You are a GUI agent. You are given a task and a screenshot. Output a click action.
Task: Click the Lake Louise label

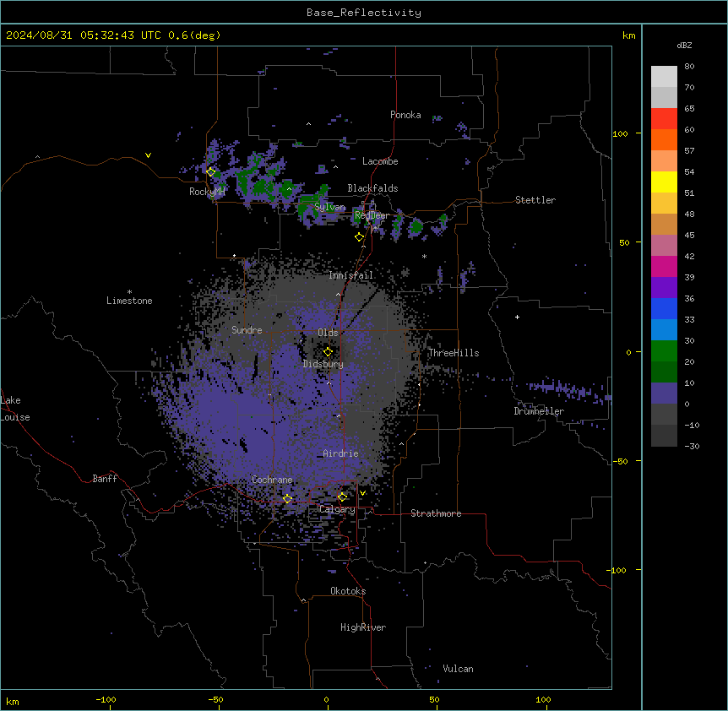15,409
